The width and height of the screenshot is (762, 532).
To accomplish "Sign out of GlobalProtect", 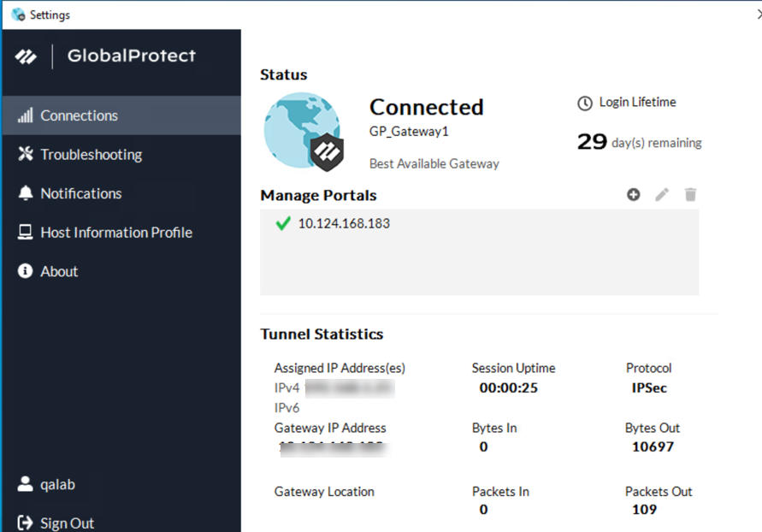I will 67,523.
